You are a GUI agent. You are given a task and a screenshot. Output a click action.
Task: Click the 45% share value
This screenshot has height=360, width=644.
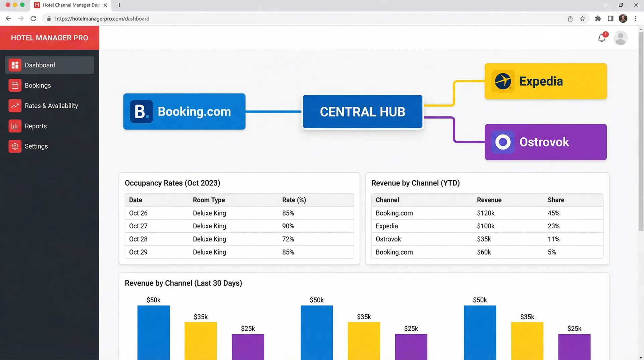click(554, 213)
